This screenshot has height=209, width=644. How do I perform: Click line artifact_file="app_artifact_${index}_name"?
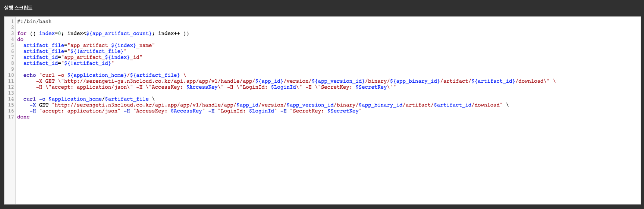pyautogui.click(x=89, y=45)
